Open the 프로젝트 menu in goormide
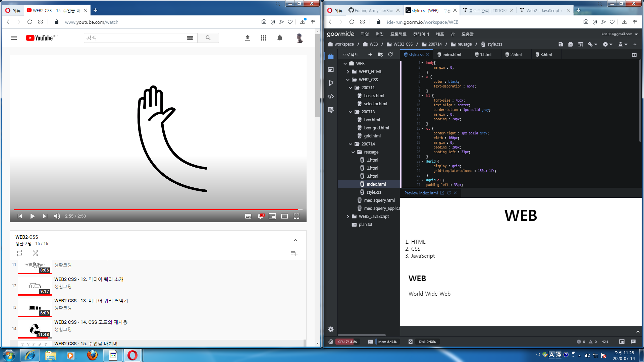 (x=398, y=34)
